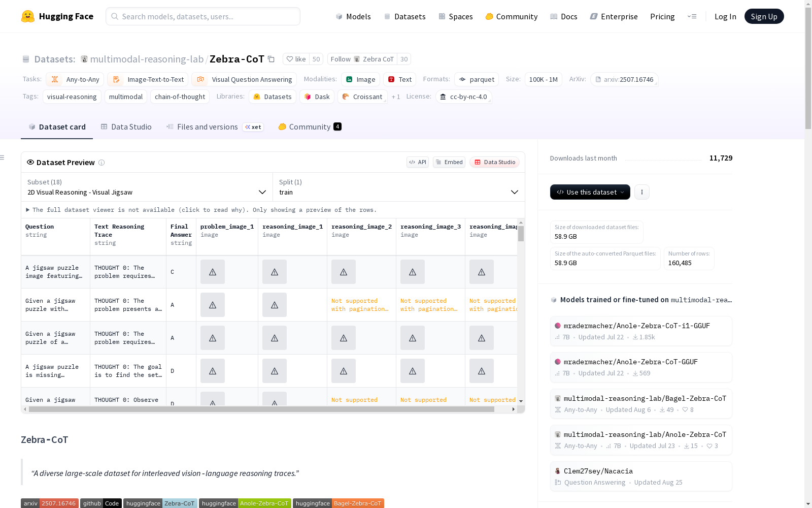
Task: Select the parquet format tag
Action: [477, 79]
